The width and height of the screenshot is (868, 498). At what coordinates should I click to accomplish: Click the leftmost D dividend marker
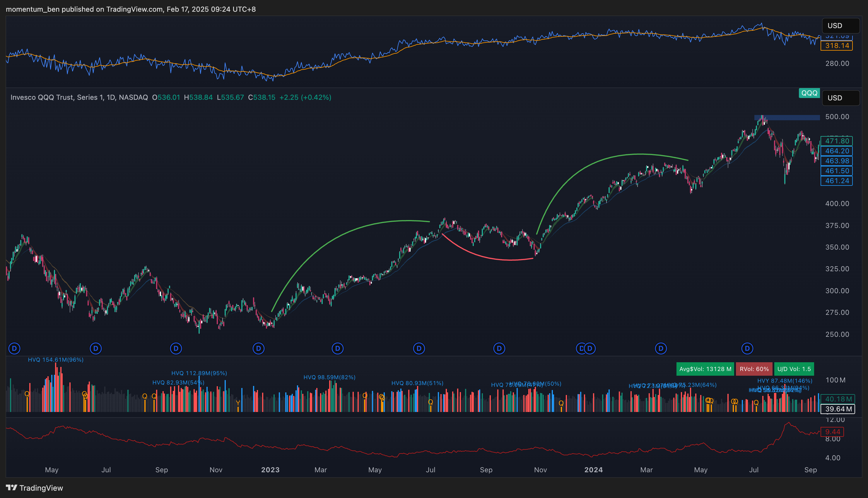(14, 348)
